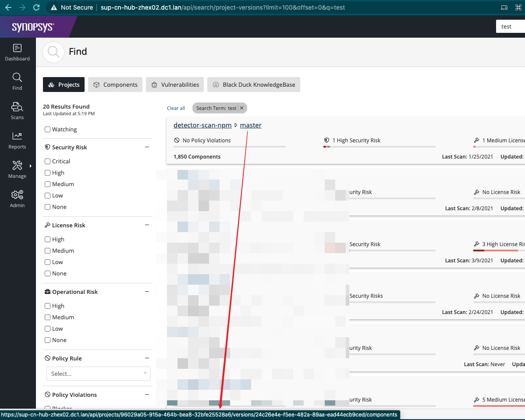Expand the Manage submenu arrow
Viewport: 525px width, 420px height.
tap(31, 166)
